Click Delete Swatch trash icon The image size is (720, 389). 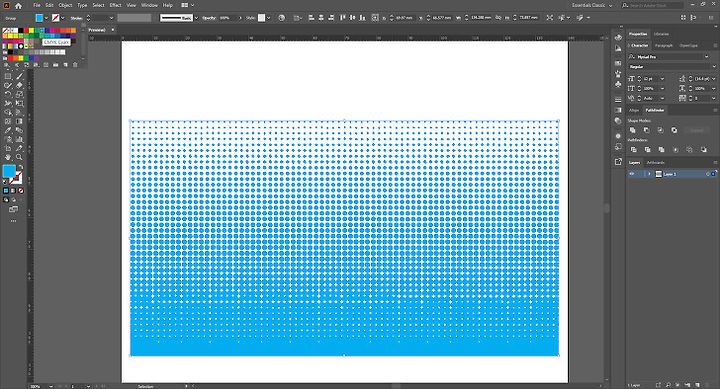click(x=75, y=65)
